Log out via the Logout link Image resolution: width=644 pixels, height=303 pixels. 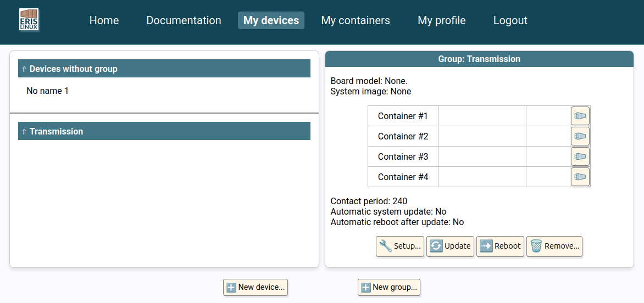coord(510,20)
